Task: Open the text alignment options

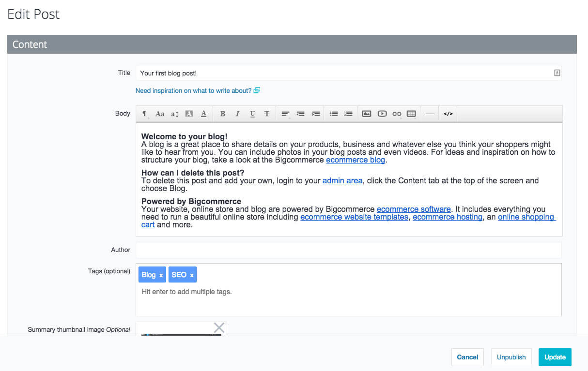Action: (286, 114)
